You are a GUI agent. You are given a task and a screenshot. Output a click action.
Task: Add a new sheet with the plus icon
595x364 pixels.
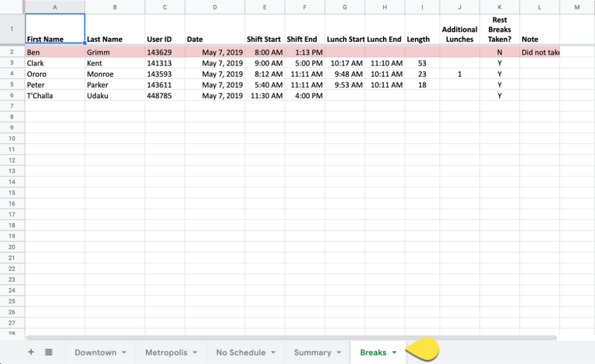pos(30,352)
